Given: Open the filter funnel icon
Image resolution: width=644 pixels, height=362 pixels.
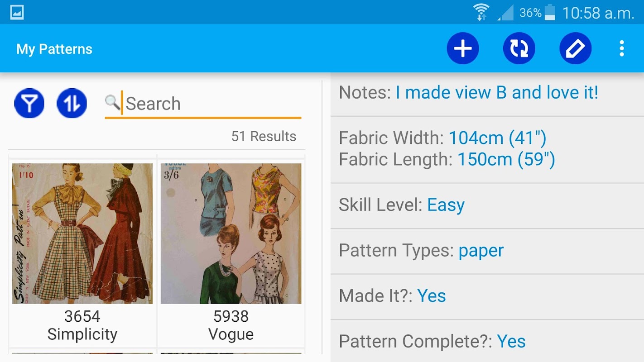Looking at the screenshot, I should point(29,103).
